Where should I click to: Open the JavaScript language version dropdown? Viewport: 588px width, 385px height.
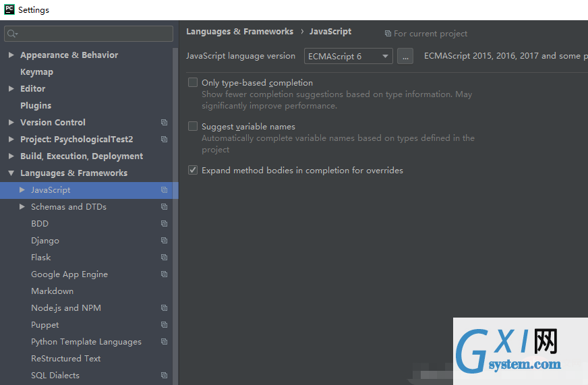tap(349, 56)
